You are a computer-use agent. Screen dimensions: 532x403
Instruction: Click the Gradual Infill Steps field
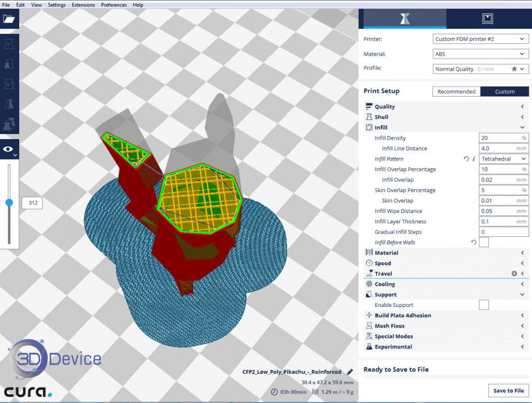point(504,232)
